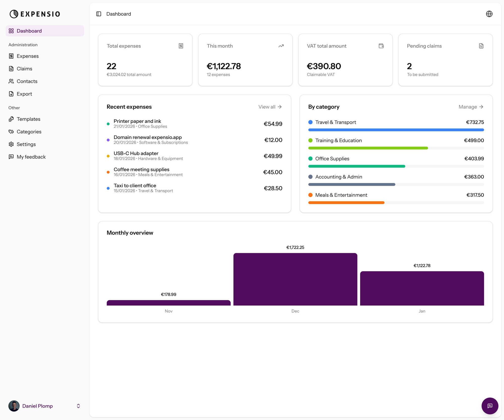Open the Expenses sidebar item
The image size is (504, 420).
pyautogui.click(x=28, y=56)
